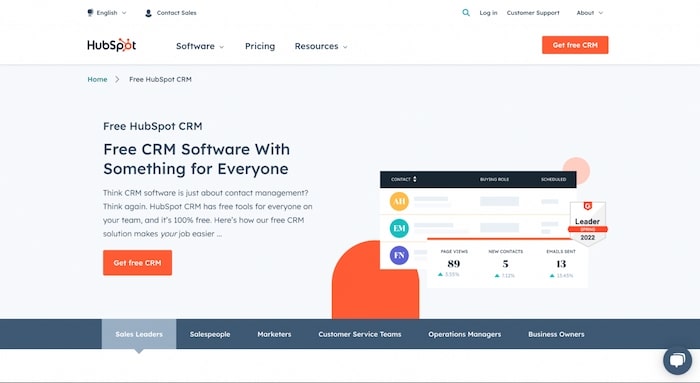Viewport: 700px width, 383px height.
Task: Open Customer Support link
Action: [x=533, y=13]
